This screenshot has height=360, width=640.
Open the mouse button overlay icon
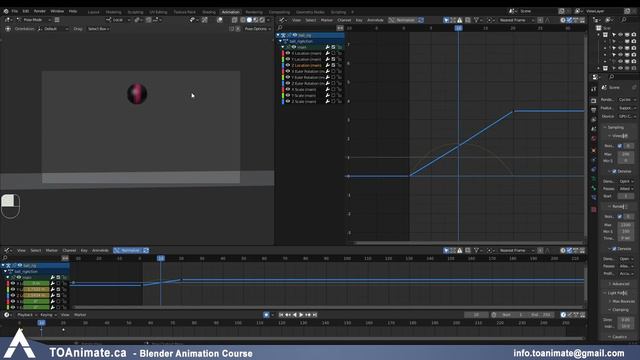[11, 206]
